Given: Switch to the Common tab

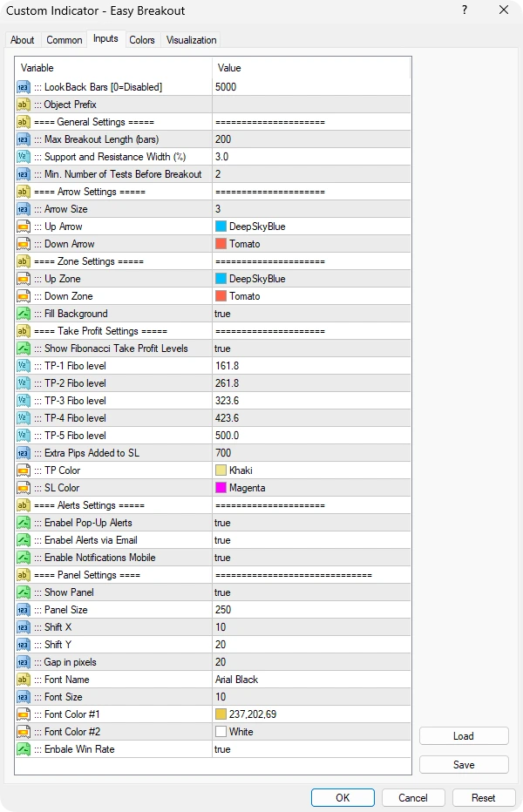Looking at the screenshot, I should click(x=65, y=40).
